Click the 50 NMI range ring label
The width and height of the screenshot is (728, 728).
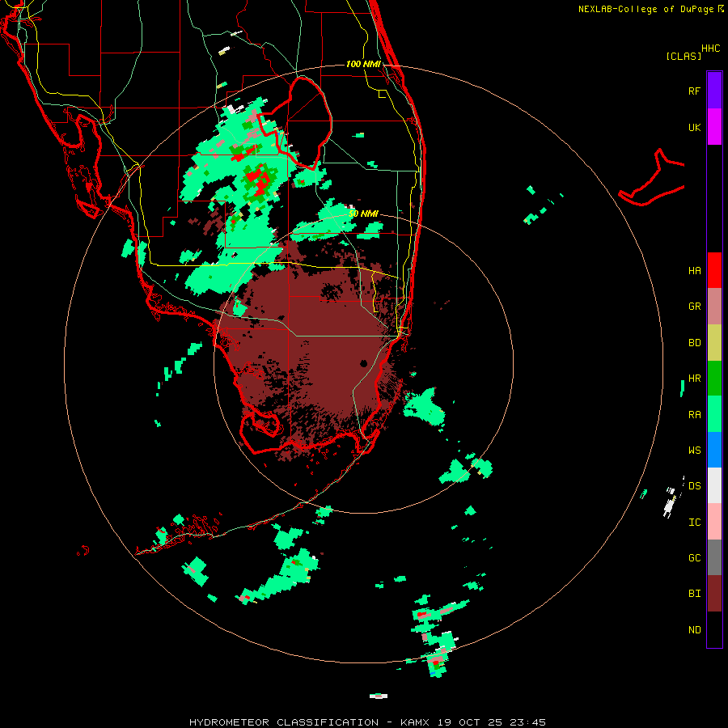point(363,214)
